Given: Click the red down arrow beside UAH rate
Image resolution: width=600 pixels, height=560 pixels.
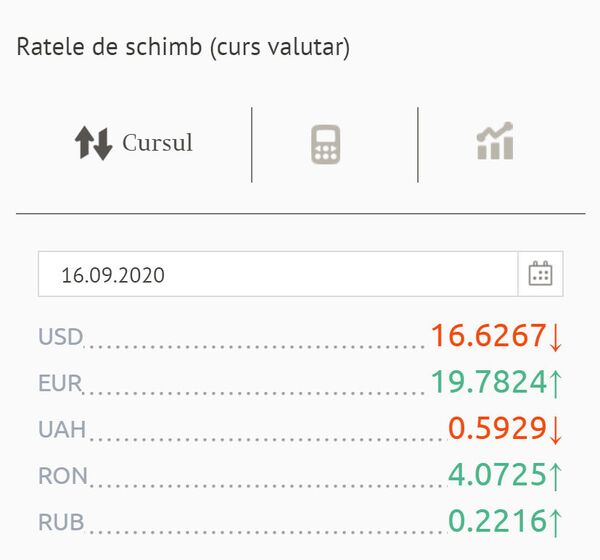Looking at the screenshot, I should coord(555,430).
